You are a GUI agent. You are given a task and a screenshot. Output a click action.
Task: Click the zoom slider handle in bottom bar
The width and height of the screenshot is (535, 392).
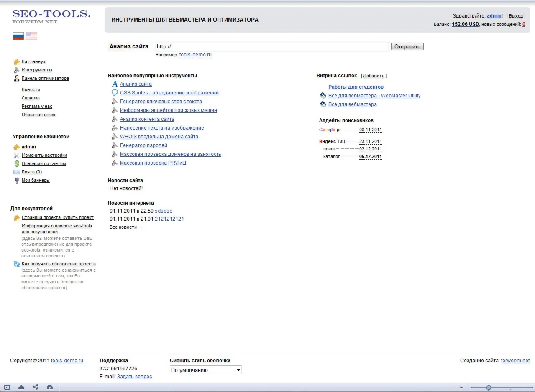click(489, 387)
